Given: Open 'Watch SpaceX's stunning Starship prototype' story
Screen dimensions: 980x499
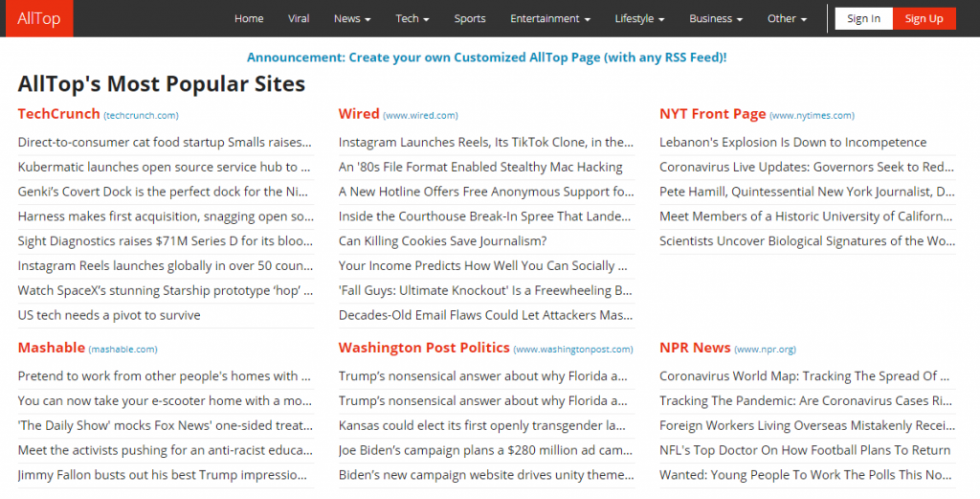Looking at the screenshot, I should (165, 291).
